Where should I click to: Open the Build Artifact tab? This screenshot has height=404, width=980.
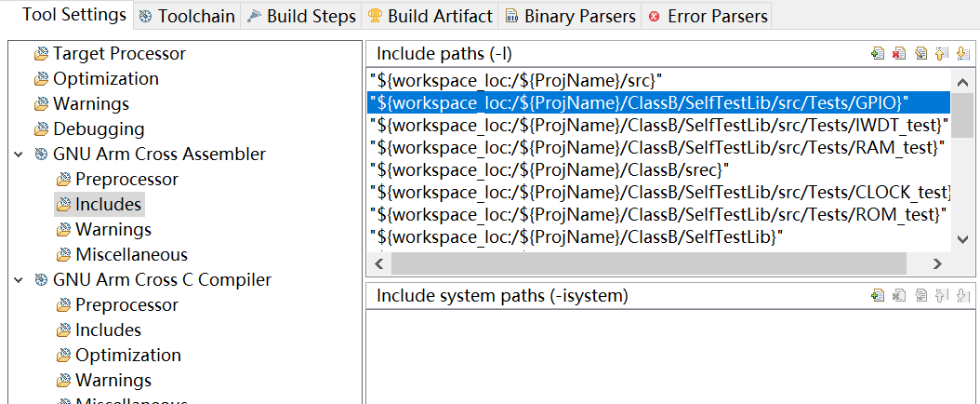pos(430,16)
